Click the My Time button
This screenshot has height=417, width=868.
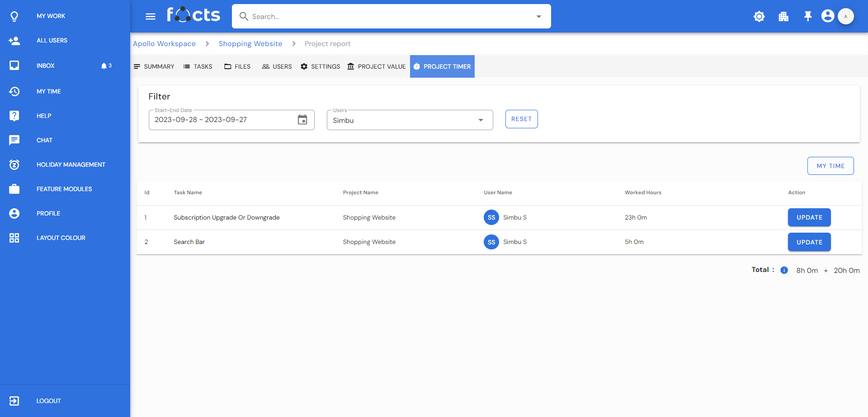click(x=830, y=166)
